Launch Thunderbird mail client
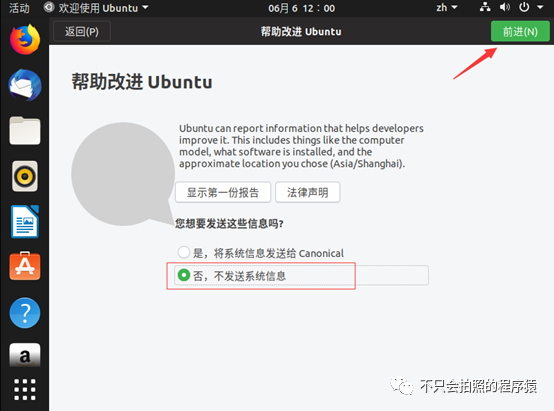Viewport: 554px width, 411px height. pos(25,85)
